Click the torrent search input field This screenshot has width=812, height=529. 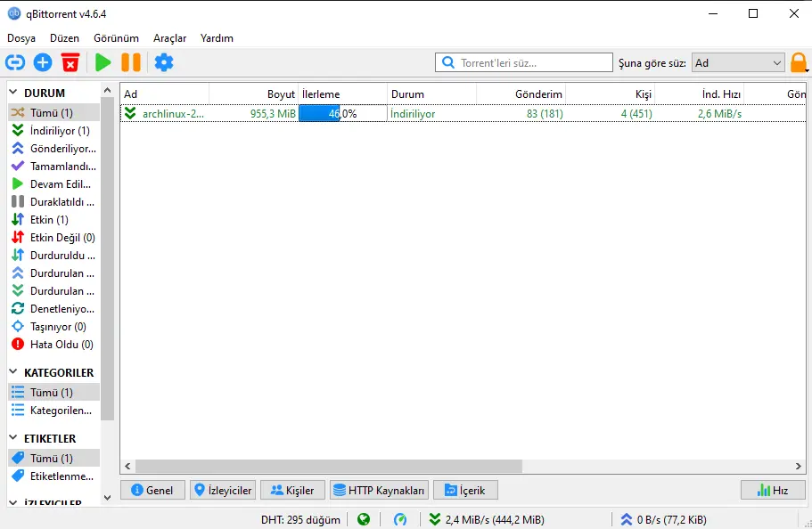coord(524,62)
